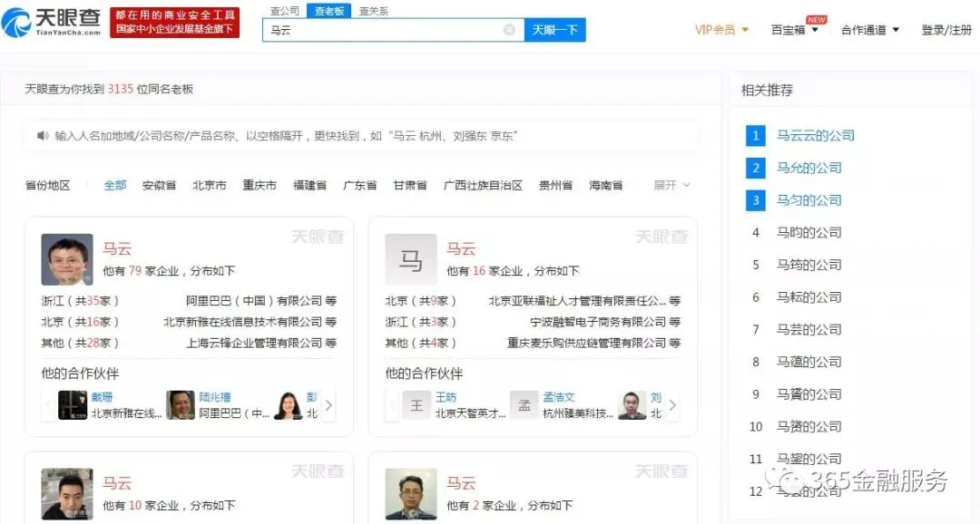This screenshot has width=980, height=524.
Task: Open the 合作通道 dropdown menu
Action: point(869,29)
